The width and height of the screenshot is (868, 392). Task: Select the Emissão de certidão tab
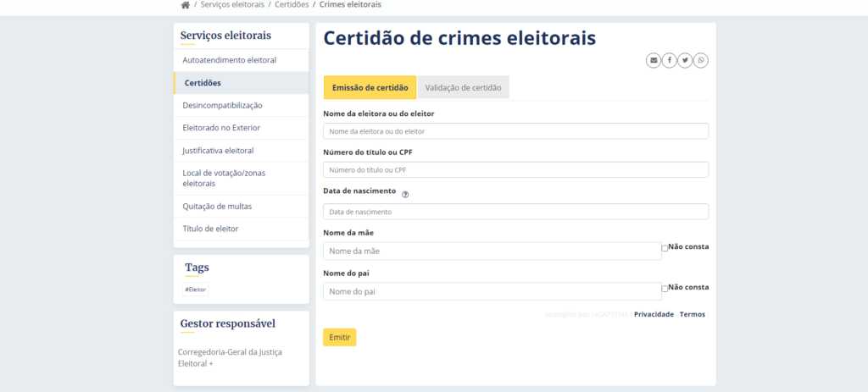coord(370,87)
